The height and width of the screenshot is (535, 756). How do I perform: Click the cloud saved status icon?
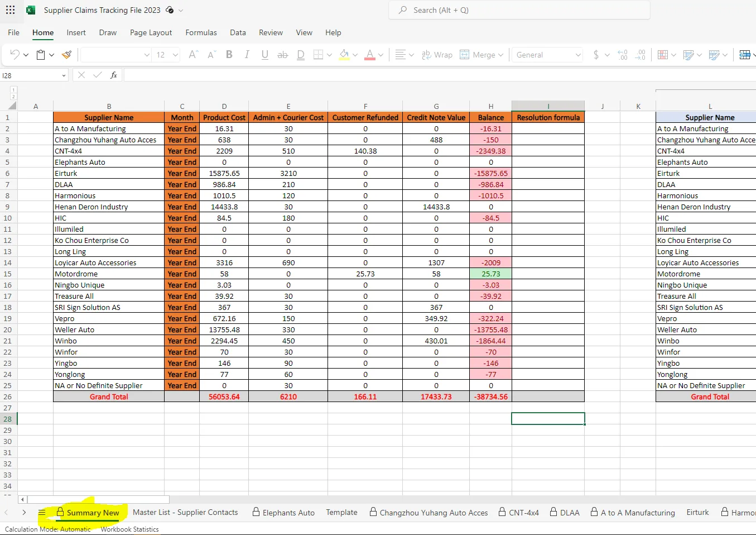tap(170, 10)
